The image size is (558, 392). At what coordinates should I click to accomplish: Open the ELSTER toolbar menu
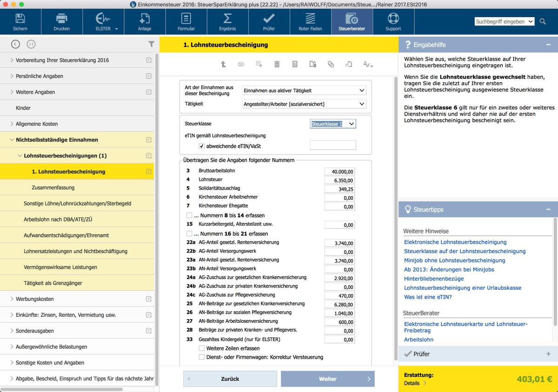coord(103,22)
